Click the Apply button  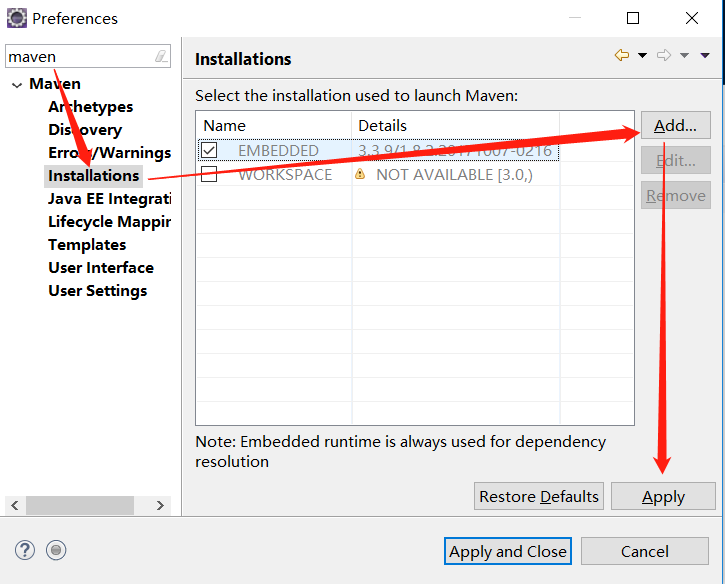(x=663, y=496)
